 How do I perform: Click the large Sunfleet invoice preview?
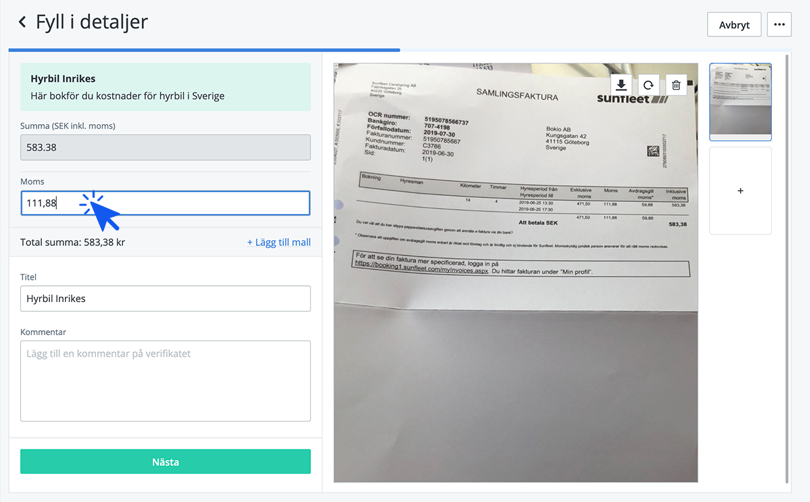pyautogui.click(x=516, y=273)
